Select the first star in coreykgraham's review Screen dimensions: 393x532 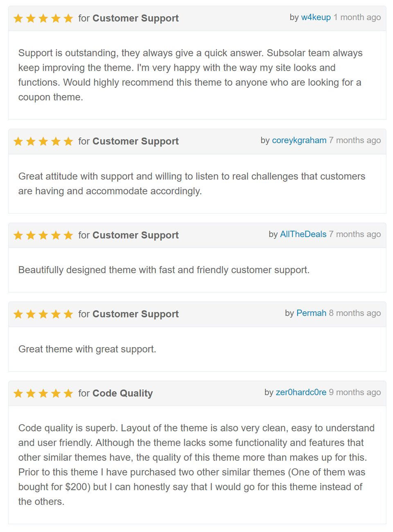(18, 141)
